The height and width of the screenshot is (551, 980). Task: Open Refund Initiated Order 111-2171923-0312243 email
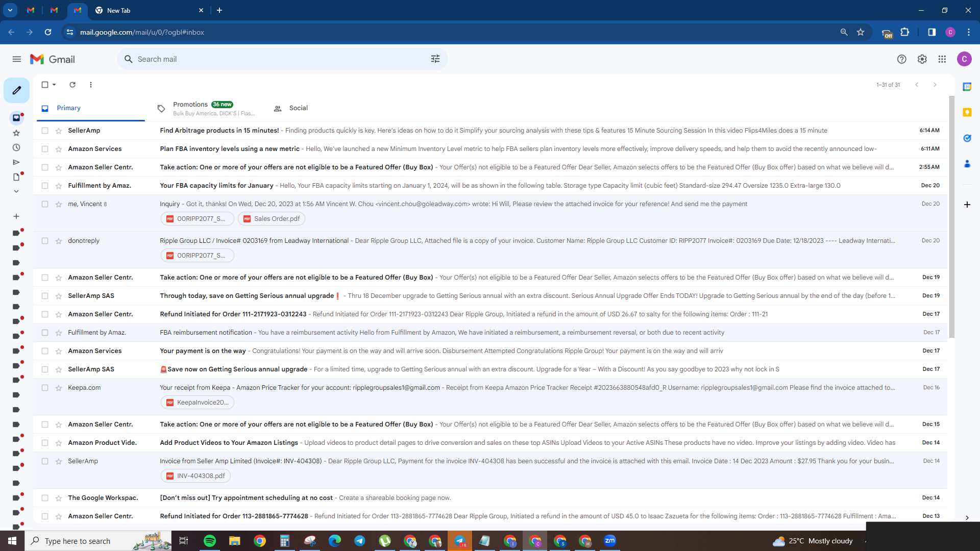[x=490, y=314]
